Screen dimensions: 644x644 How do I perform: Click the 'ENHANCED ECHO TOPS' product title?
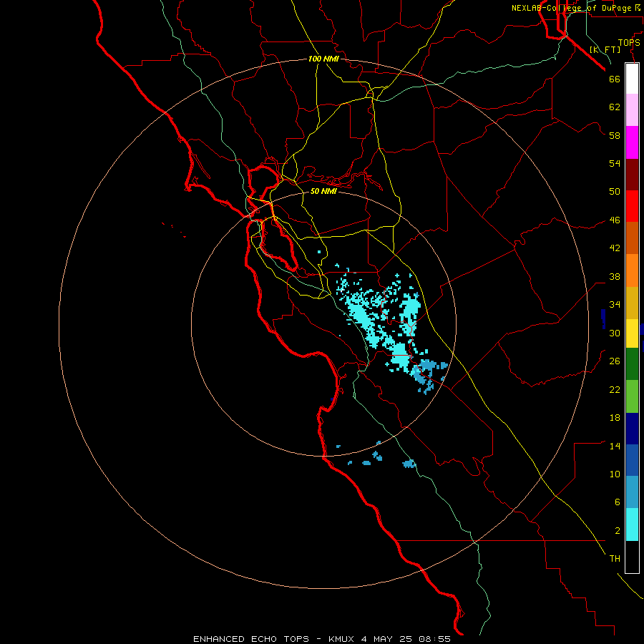(251, 639)
